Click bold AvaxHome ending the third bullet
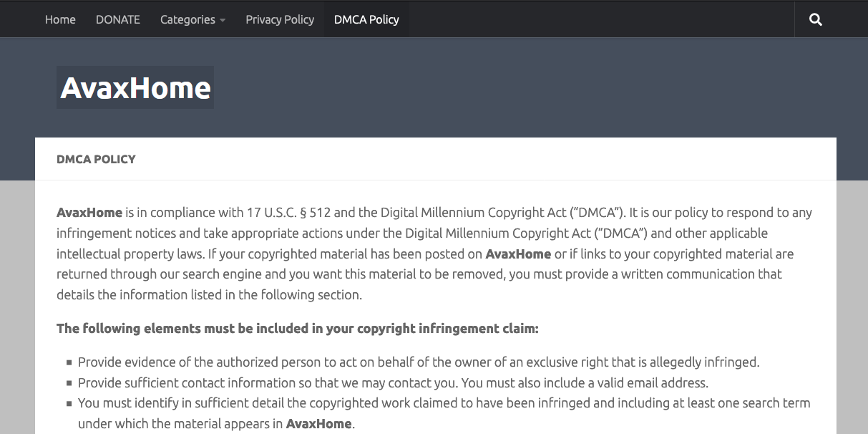The image size is (868, 434). (x=318, y=423)
